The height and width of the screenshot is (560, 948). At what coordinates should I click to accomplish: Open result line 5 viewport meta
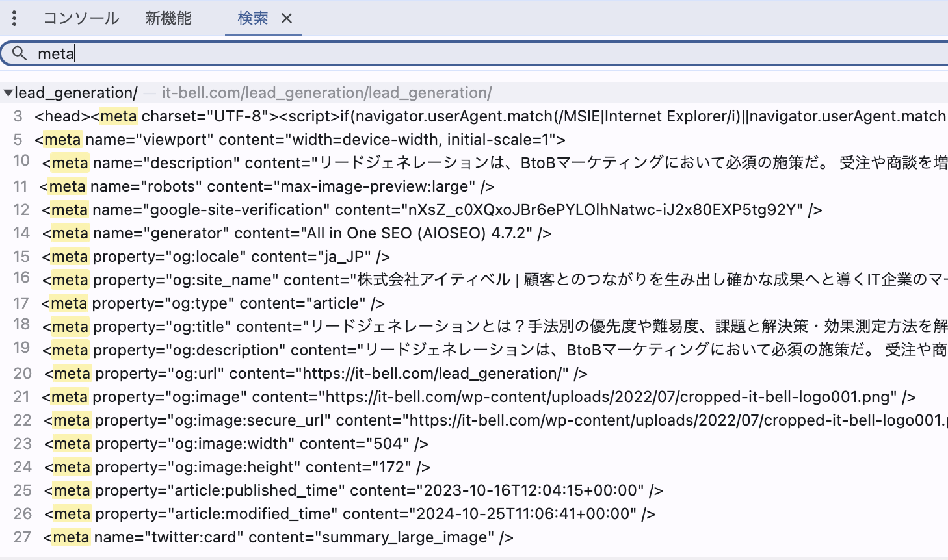[474, 140]
